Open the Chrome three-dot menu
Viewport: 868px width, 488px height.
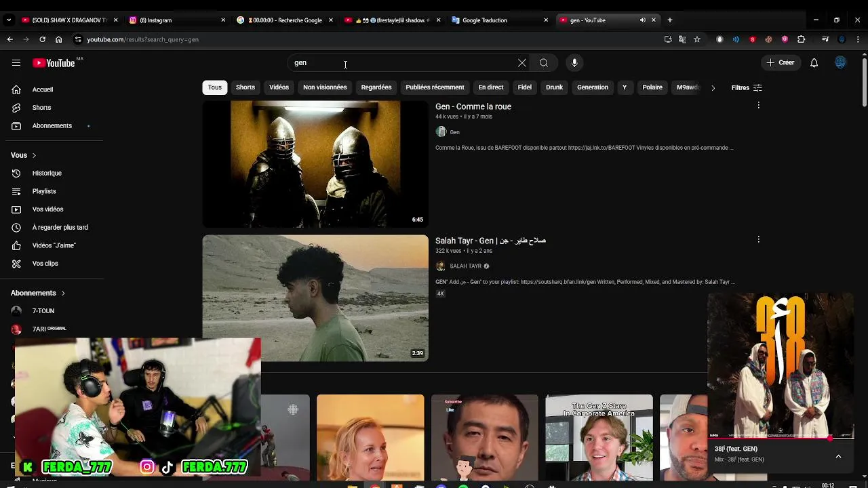pos(858,39)
